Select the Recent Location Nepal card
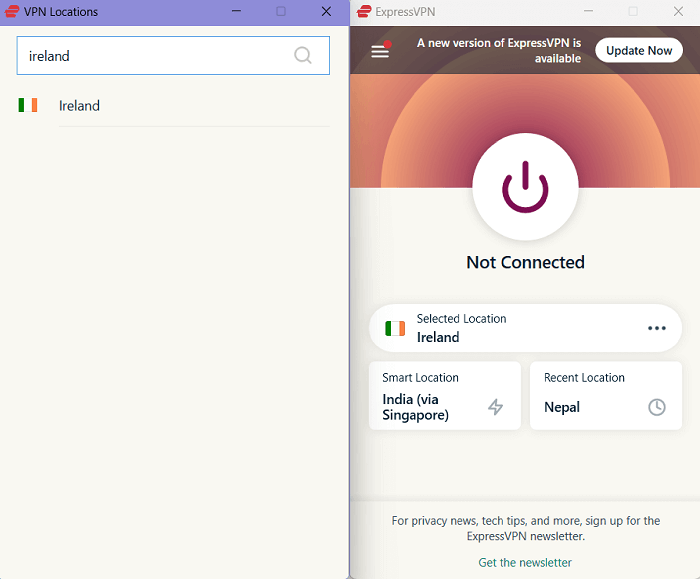This screenshot has height=579, width=700. 606,396
